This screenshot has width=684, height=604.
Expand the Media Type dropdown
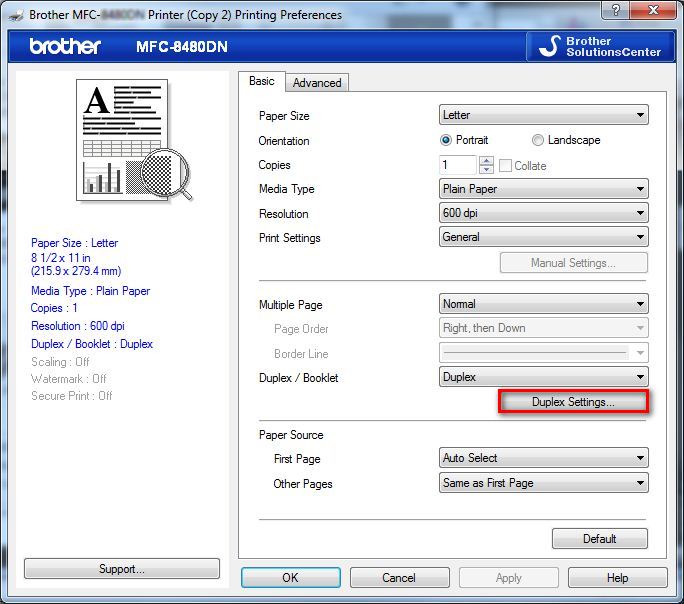click(544, 189)
